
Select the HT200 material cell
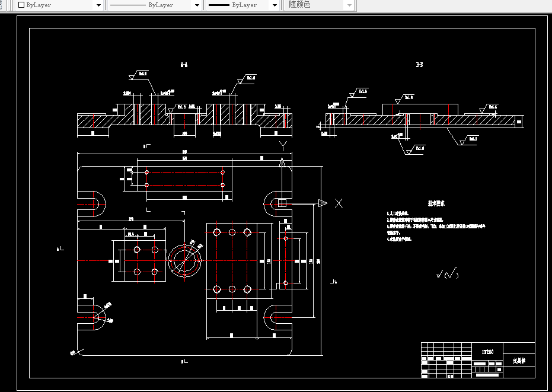pyautogui.click(x=487, y=352)
